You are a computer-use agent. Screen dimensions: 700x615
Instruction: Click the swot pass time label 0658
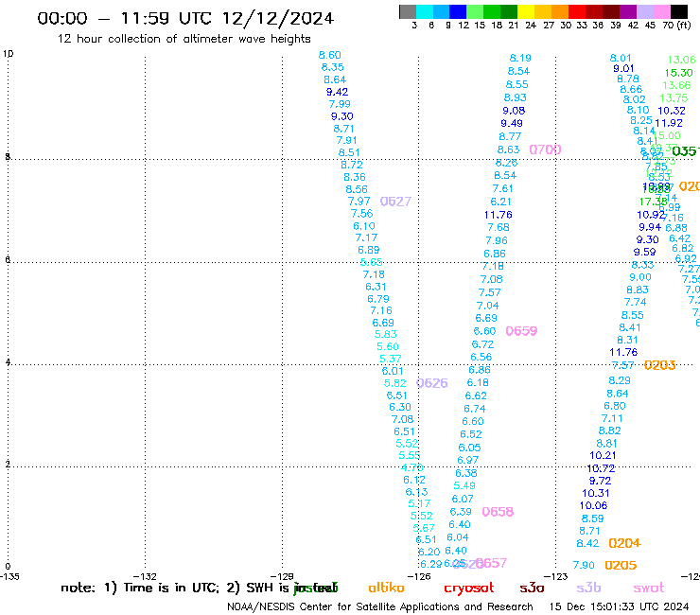498,512
